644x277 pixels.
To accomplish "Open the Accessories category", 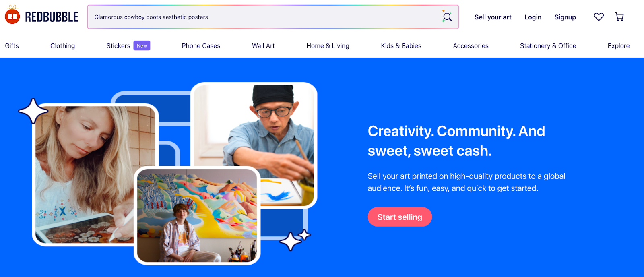I will 471,46.
